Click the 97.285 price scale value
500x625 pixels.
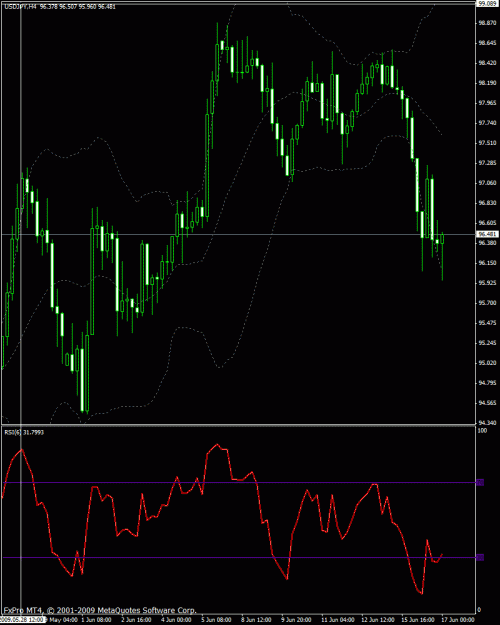pos(487,163)
